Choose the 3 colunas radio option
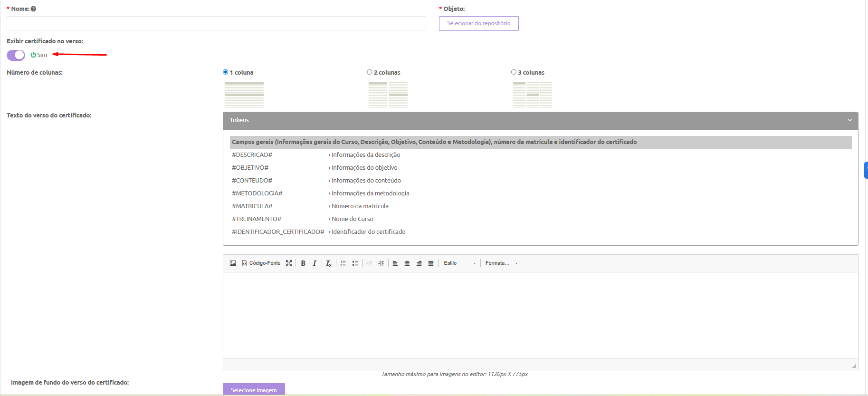Screen dimensions: 868x396 pos(514,72)
